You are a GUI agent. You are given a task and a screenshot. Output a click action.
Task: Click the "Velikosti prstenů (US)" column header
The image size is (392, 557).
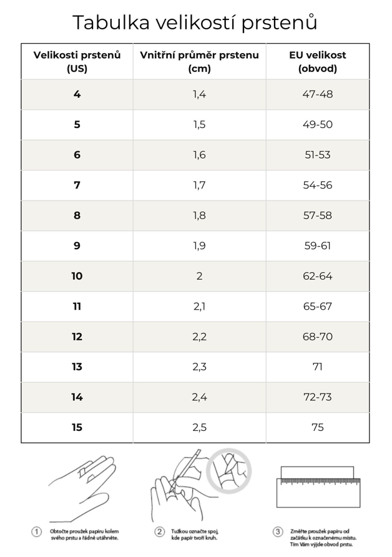pyautogui.click(x=77, y=61)
